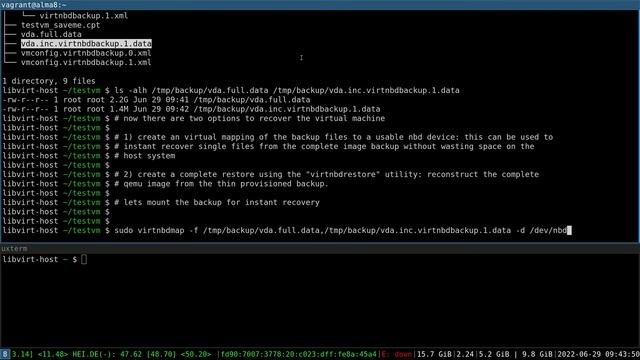Image resolution: width=640 pixels, height=360 pixels.
Task: Click the '1) create an virtual mapping' comment
Action: (333, 137)
